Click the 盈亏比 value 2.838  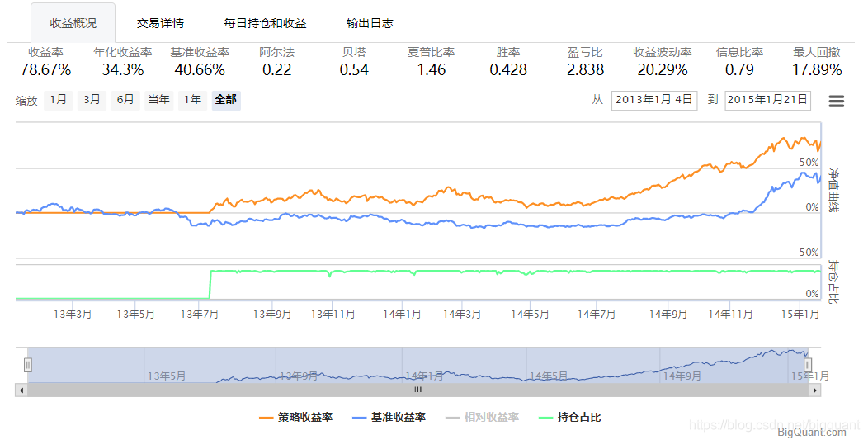[585, 70]
